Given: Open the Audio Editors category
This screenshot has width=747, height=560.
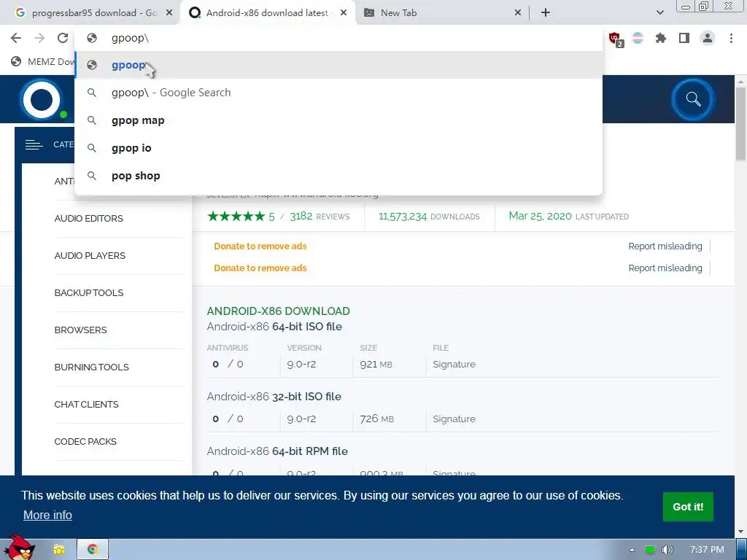Looking at the screenshot, I should click(88, 218).
